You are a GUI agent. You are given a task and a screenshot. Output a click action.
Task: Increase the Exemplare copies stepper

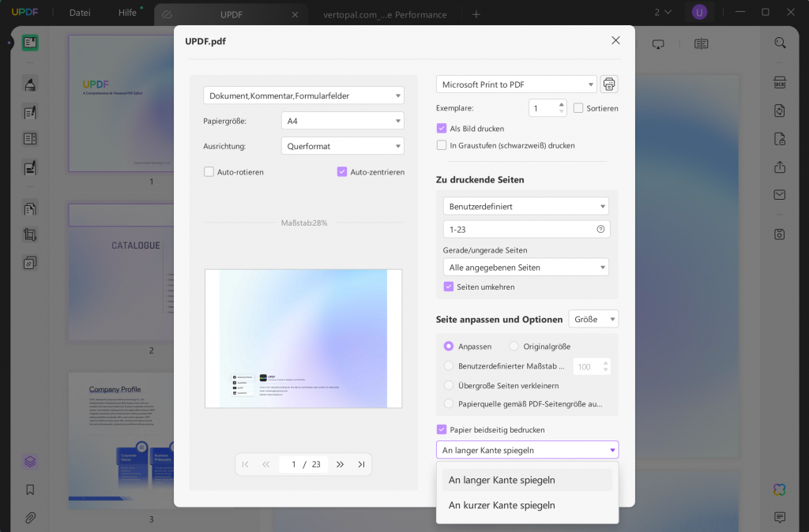tap(562, 105)
